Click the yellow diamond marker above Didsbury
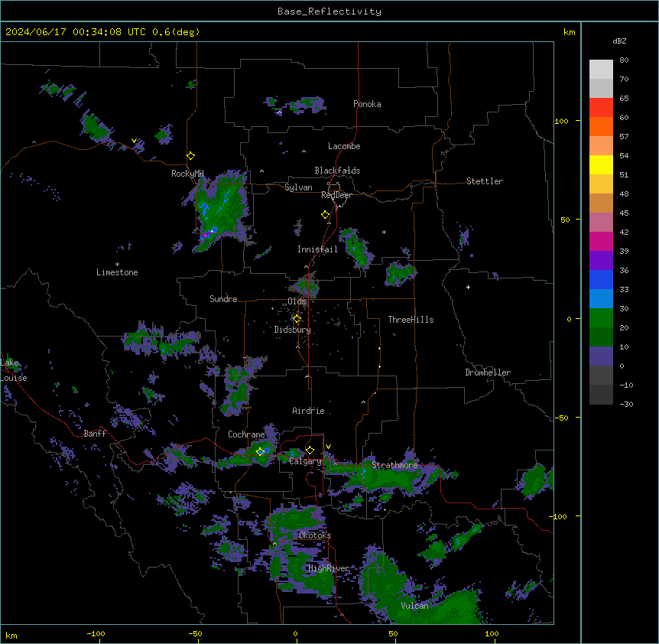The image size is (659, 644). tap(297, 319)
